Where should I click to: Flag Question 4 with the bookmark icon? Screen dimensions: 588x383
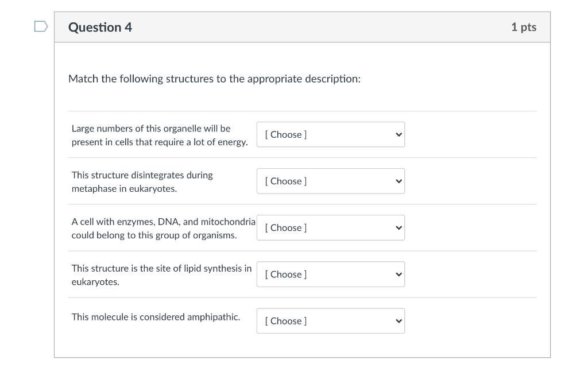pyautogui.click(x=40, y=27)
